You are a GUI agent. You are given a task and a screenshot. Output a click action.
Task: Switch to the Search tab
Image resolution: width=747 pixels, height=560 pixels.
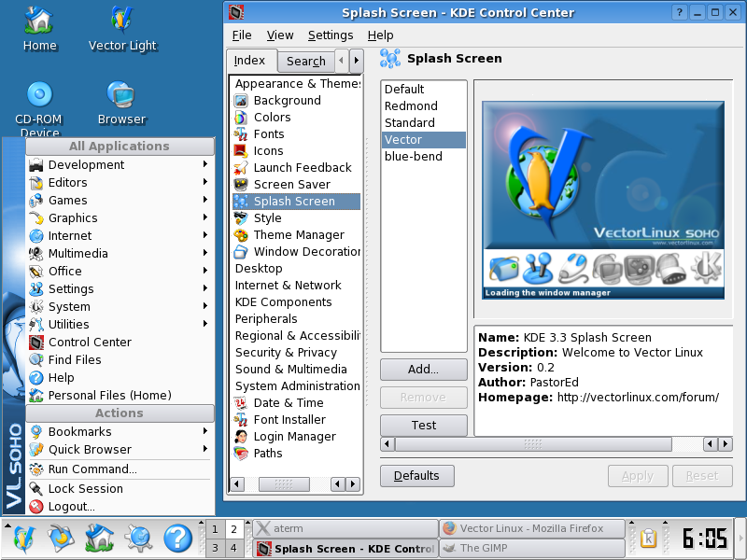pyautogui.click(x=305, y=62)
